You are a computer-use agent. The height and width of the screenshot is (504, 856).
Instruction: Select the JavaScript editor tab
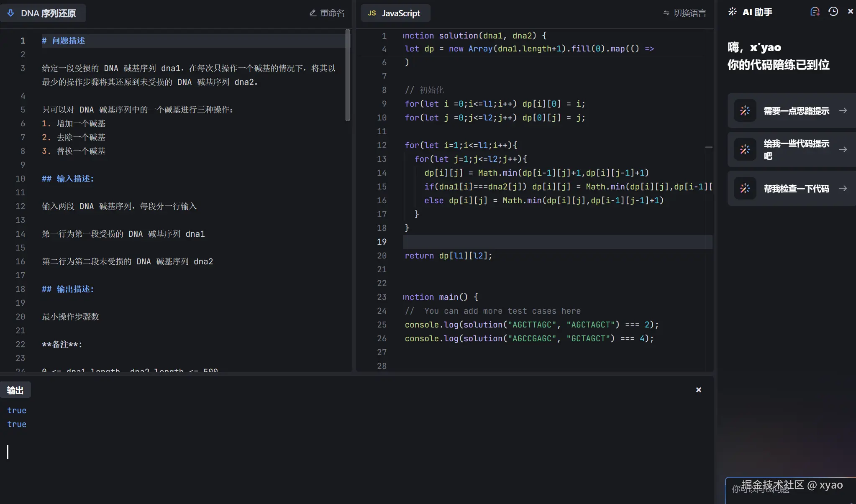pos(395,13)
